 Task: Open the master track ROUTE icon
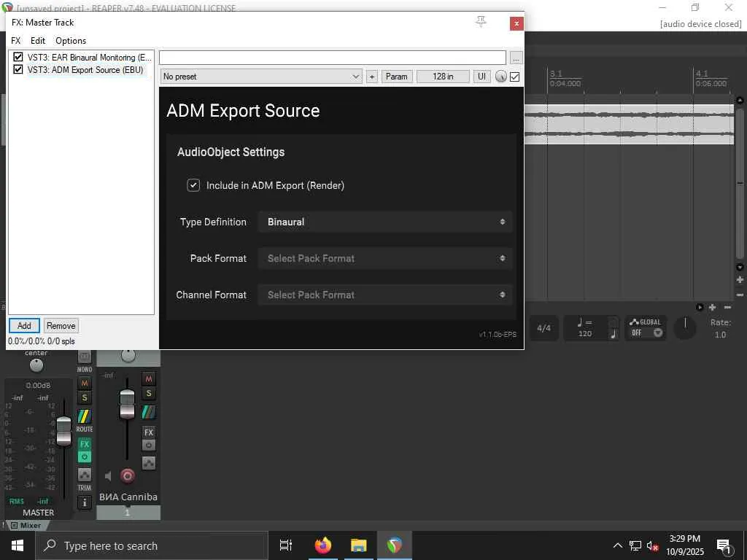point(85,416)
